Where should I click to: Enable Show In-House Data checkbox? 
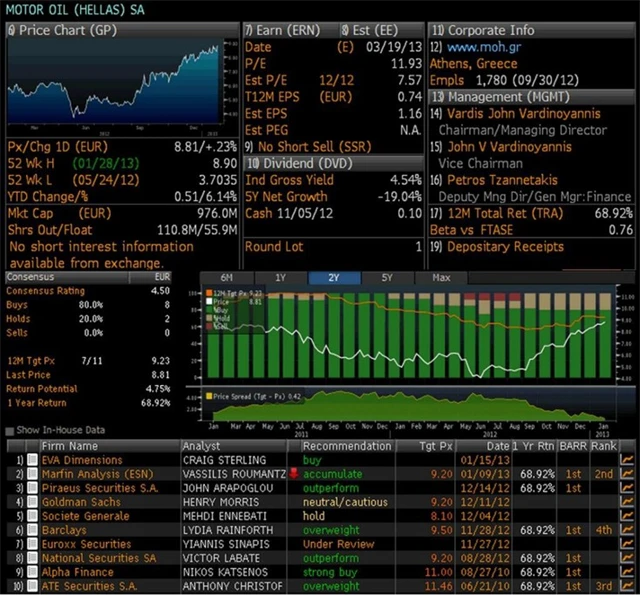11,430
